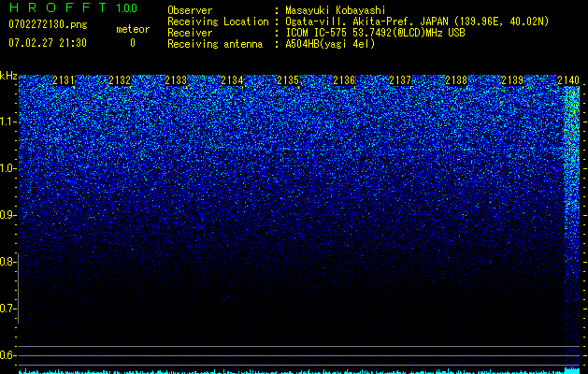Select the file name 0702272130.png
The height and width of the screenshot is (374, 588).
[x=48, y=24]
